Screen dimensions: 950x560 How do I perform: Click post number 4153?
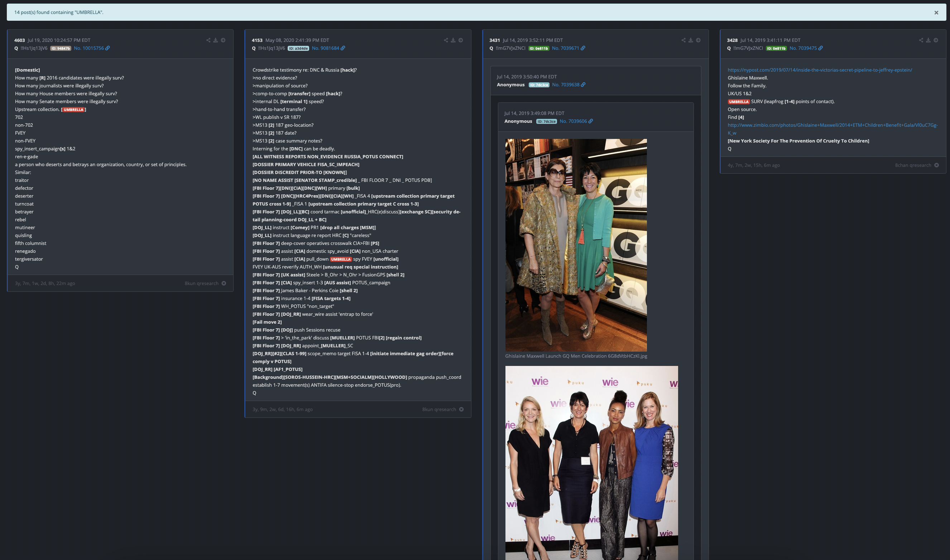257,40
